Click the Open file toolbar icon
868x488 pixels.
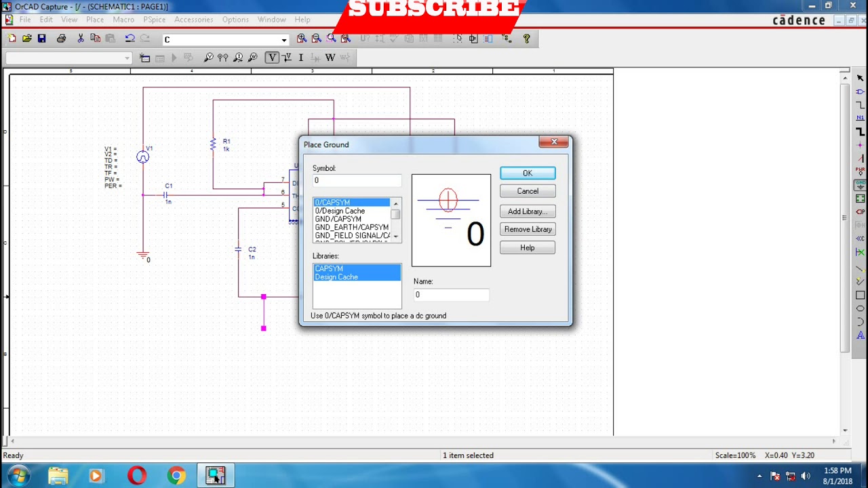tap(27, 39)
